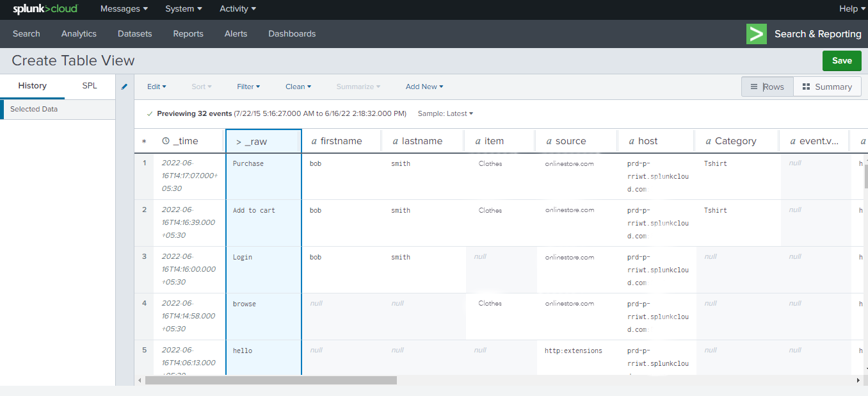
Task: Click the Create Table View title
Action: click(x=73, y=61)
